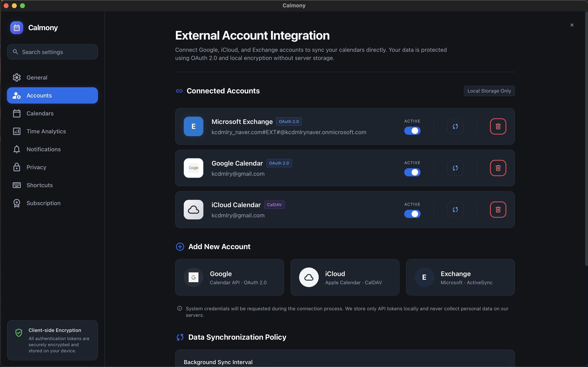Click the link icon next to Connected Accounts
Image resolution: width=588 pixels, height=367 pixels.
click(x=179, y=91)
